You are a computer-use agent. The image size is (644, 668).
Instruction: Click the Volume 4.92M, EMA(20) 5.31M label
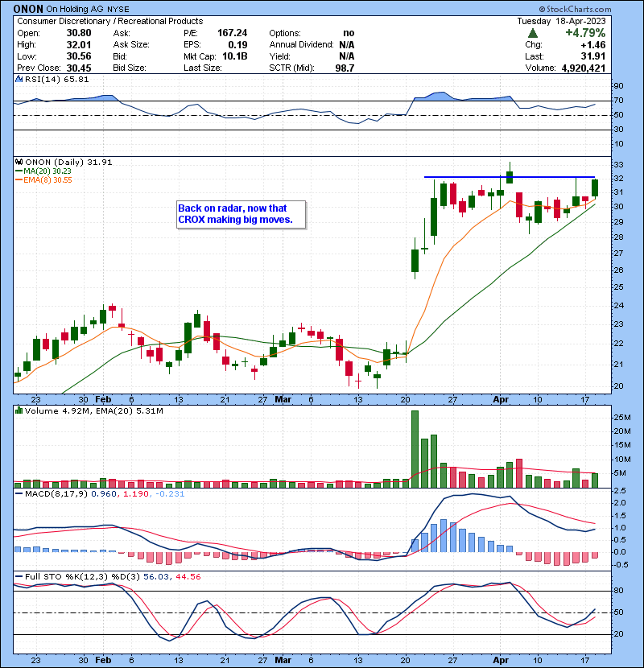click(x=93, y=411)
